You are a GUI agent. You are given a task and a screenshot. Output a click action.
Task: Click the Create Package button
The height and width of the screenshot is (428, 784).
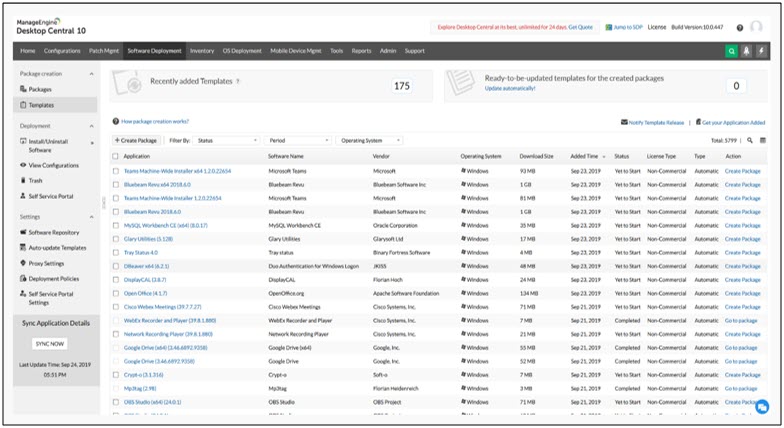[x=136, y=140]
